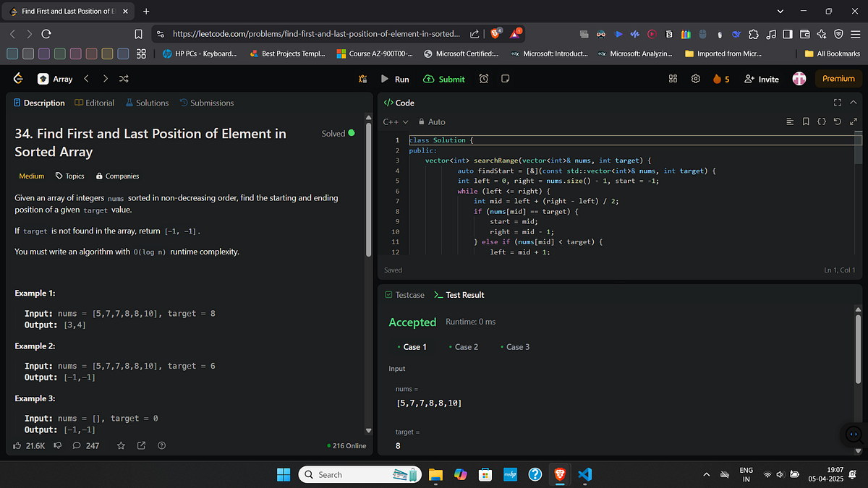Select the Testcase checkbox tab icon
The image size is (868, 488).
(388, 294)
